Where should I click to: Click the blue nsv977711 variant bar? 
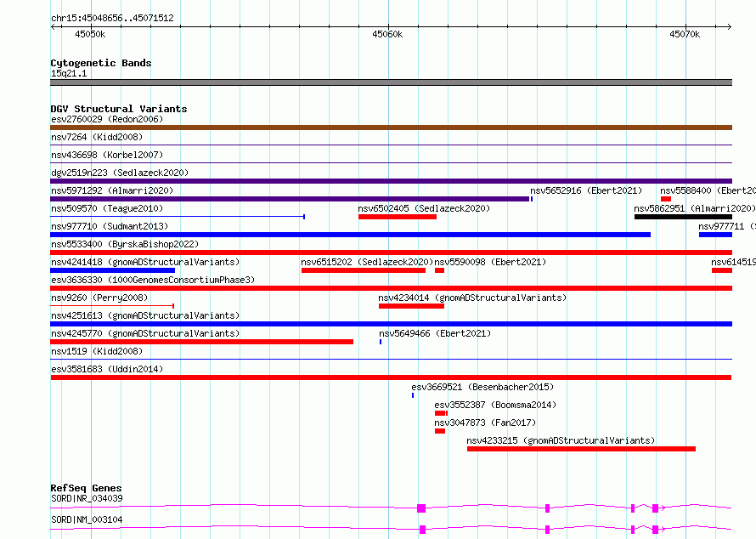(x=715, y=235)
